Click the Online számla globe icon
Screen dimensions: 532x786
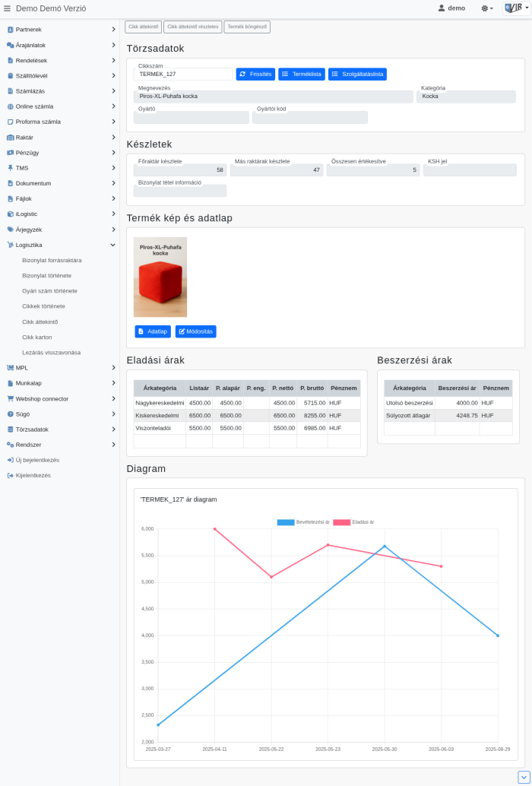(x=10, y=106)
